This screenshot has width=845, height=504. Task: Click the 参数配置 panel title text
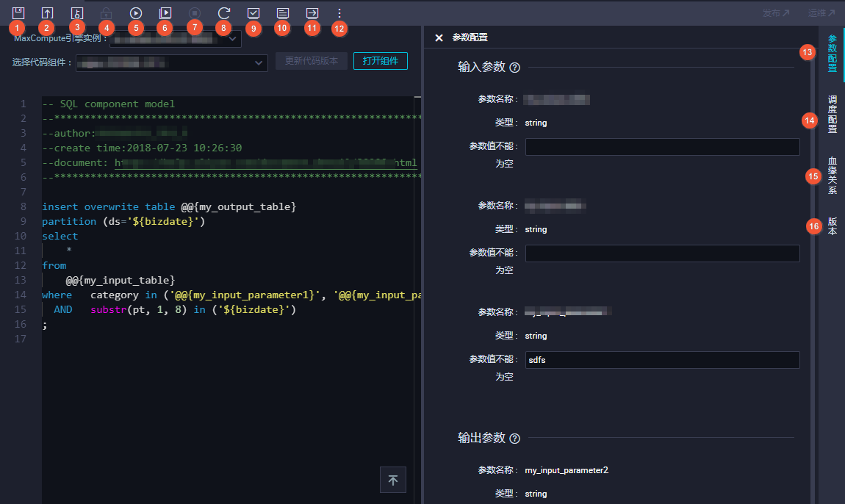coord(470,37)
